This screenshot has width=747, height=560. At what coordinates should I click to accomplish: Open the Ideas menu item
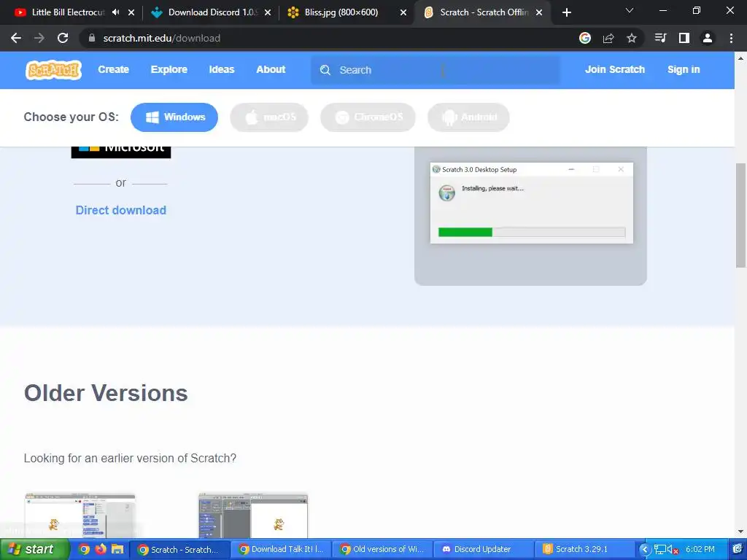(222, 69)
